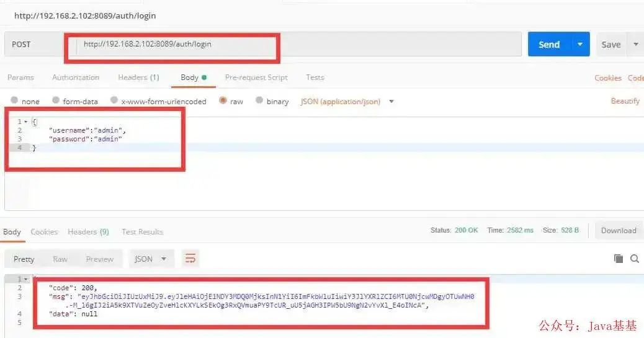Switch response view to Raw
644x338 pixels.
pos(60,259)
